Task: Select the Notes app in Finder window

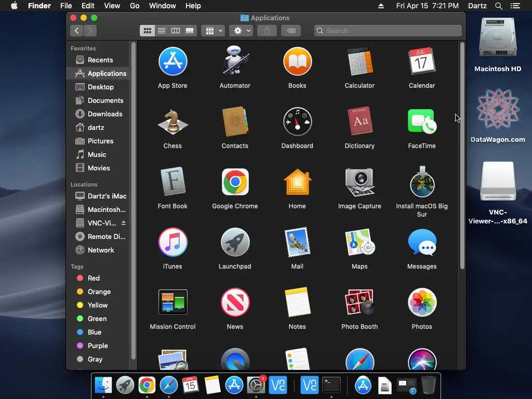Action: 297,302
